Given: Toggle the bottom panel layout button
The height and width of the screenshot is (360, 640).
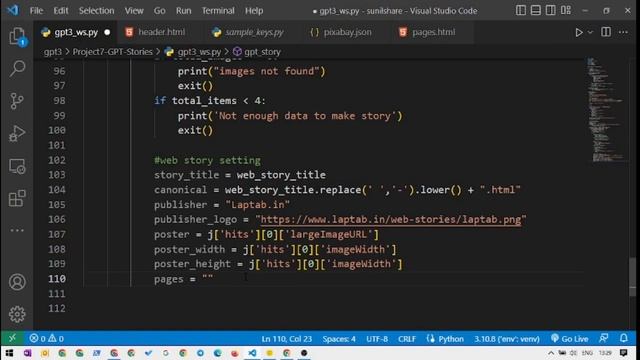Looking at the screenshot, I should tap(536, 10).
